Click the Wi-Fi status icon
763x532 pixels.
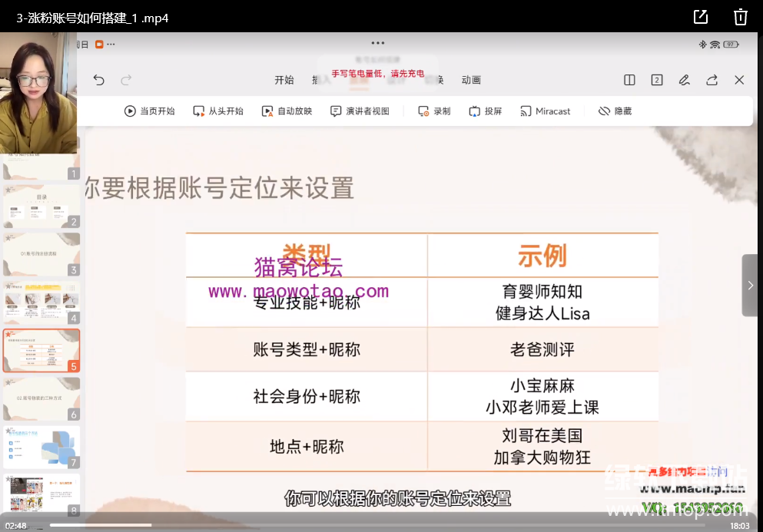[x=715, y=45]
